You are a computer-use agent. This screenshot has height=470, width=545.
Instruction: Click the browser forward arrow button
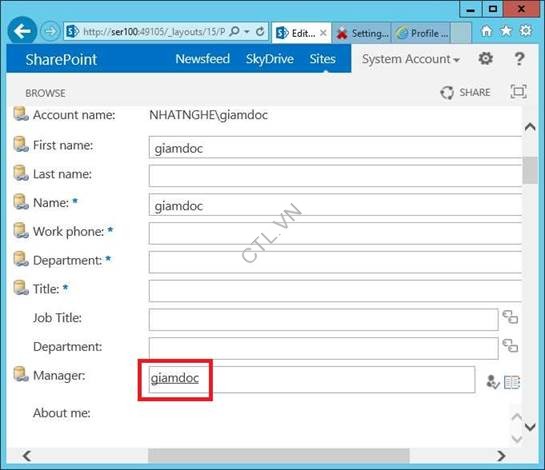click(50, 32)
